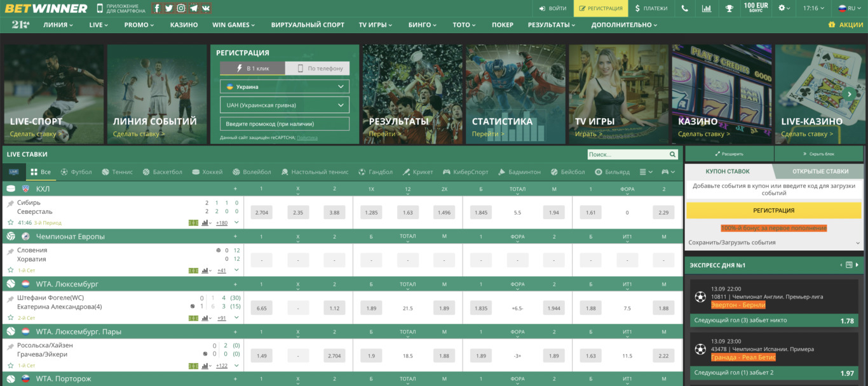The image size is (868, 386).
Task: Open the LIVE-СПОРТ banner thumbnail
Action: pyautogui.click(x=53, y=94)
